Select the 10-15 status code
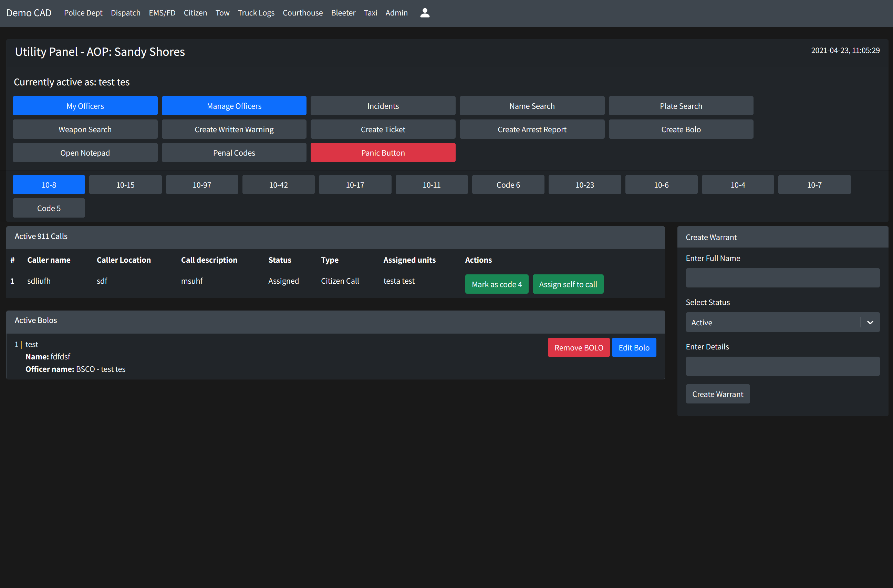 [x=125, y=185]
